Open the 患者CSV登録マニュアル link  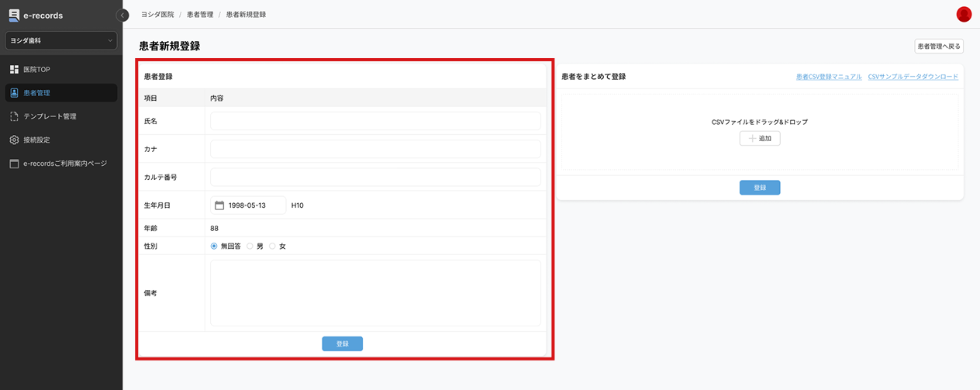tap(828, 77)
